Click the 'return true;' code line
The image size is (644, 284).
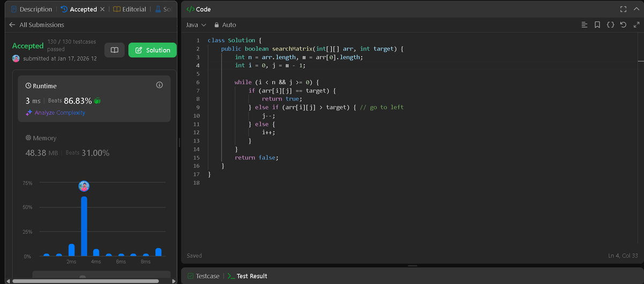coord(282,99)
